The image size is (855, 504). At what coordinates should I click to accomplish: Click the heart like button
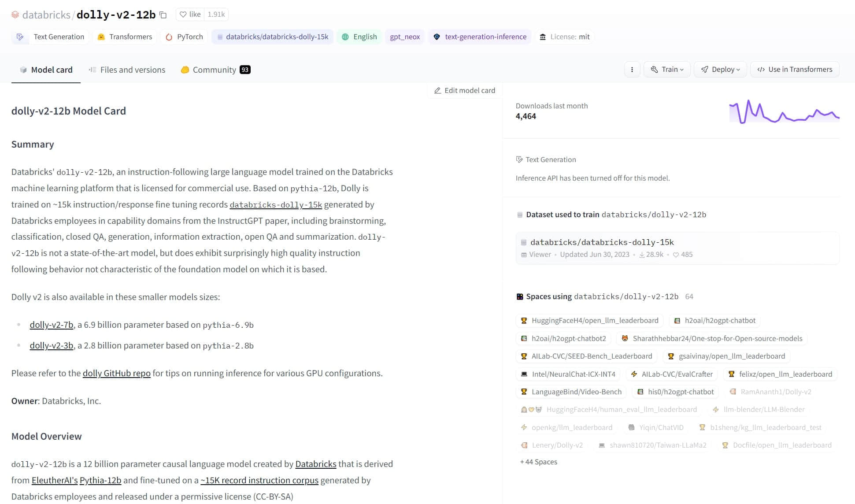190,15
